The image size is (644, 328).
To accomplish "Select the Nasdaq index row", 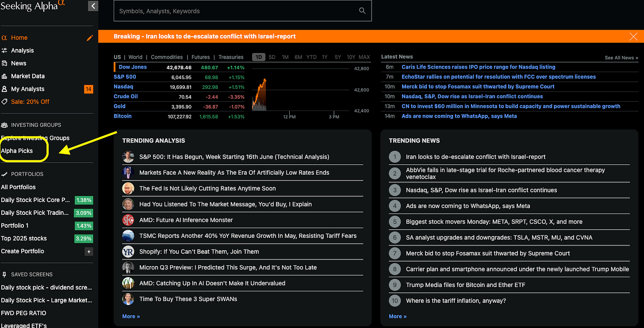I will pyautogui.click(x=179, y=87).
